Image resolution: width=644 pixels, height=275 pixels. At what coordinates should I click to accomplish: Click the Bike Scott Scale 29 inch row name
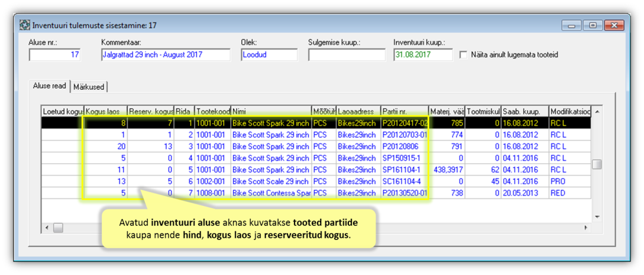tap(271, 182)
